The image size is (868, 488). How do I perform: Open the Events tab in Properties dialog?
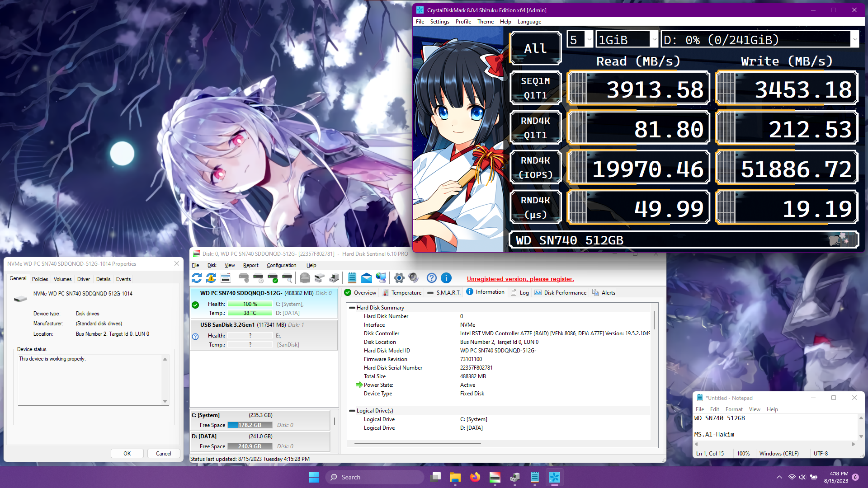(123, 279)
